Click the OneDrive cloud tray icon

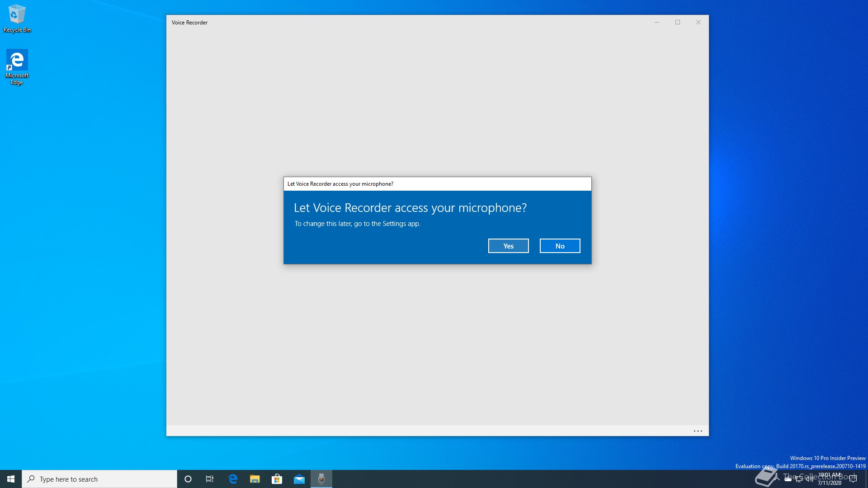click(788, 479)
